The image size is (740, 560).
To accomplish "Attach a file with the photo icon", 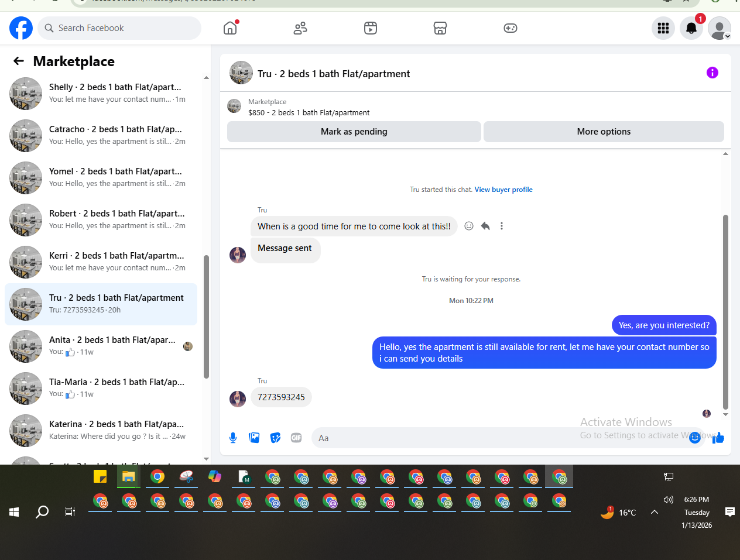I will pyautogui.click(x=254, y=438).
